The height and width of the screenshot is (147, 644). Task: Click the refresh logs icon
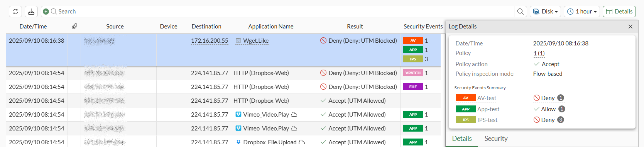(15, 12)
